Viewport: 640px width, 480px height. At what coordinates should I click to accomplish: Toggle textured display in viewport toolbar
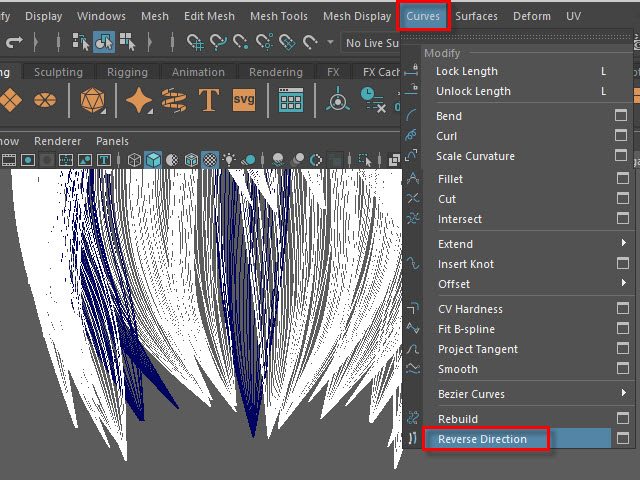(x=211, y=159)
